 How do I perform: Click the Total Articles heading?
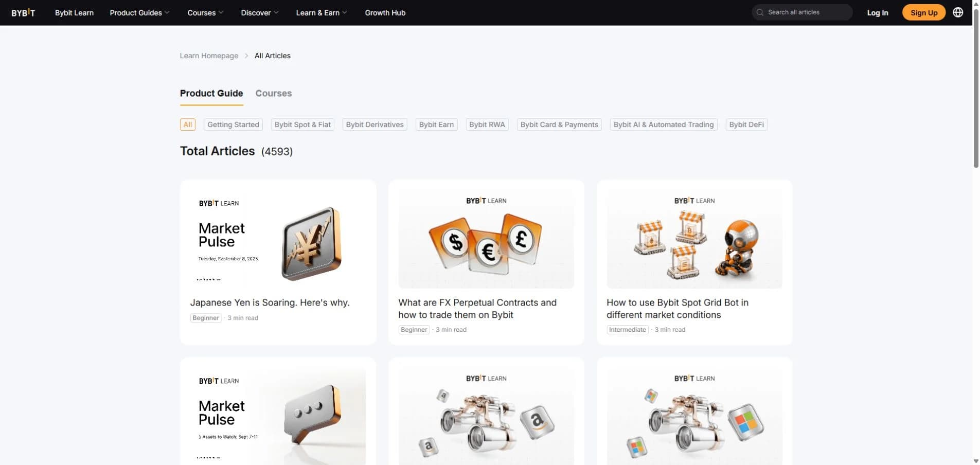click(x=217, y=151)
